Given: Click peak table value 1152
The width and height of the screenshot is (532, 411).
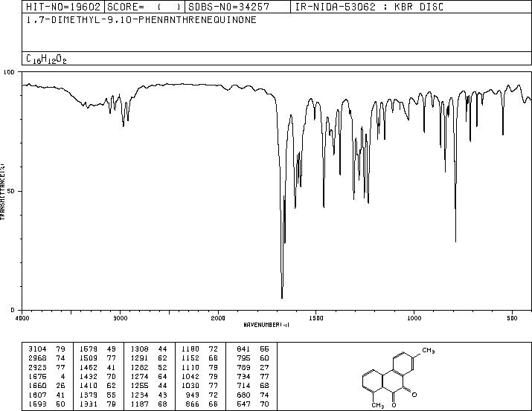Looking at the screenshot, I should point(190,358).
